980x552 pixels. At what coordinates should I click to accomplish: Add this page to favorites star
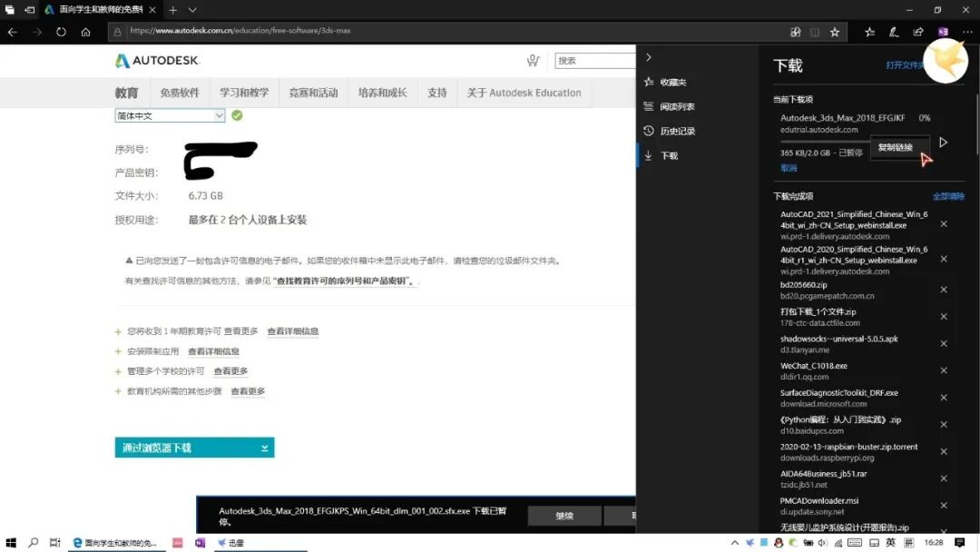coord(835,32)
